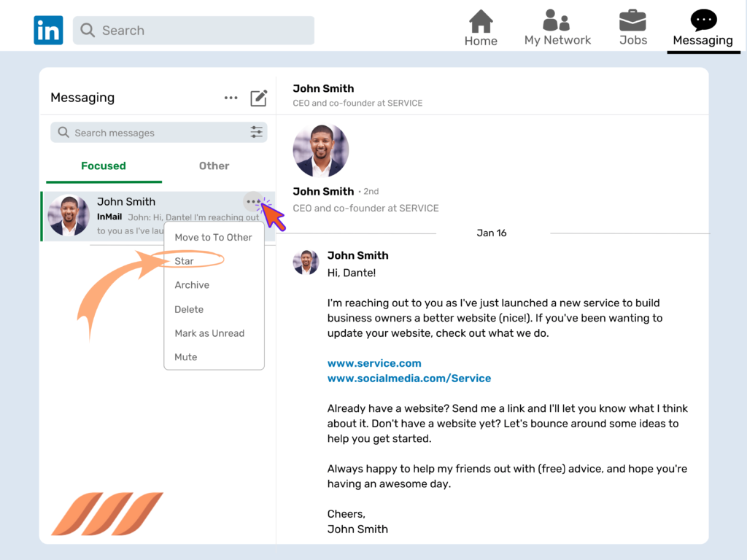Open Messaging panel three-dot options

[231, 98]
